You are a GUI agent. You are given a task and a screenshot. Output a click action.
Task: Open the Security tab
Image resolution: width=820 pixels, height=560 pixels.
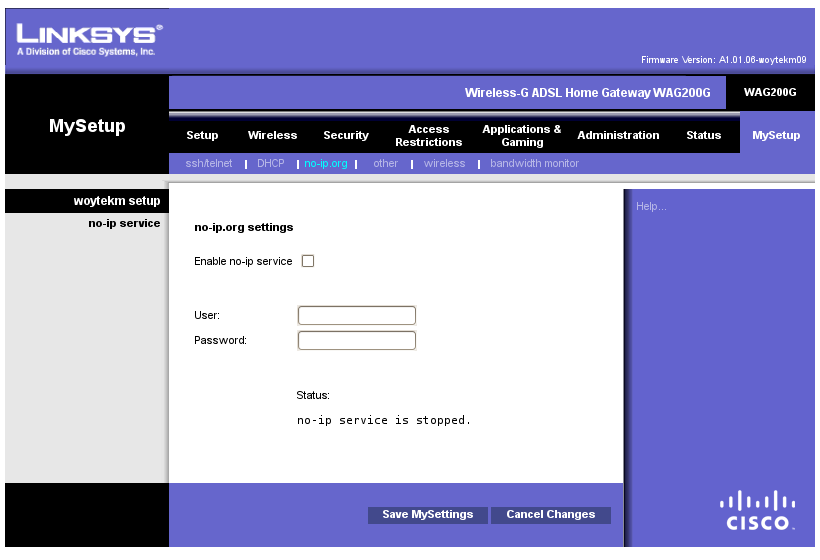click(x=346, y=136)
